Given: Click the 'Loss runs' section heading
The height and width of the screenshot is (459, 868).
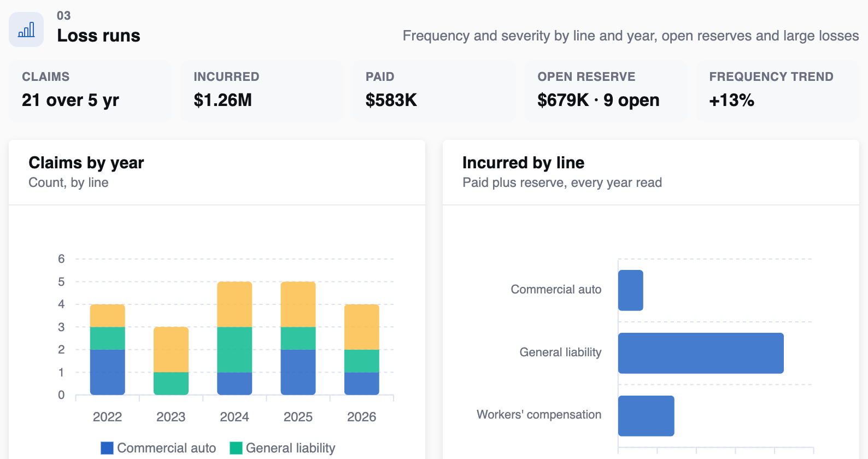Looking at the screenshot, I should (99, 36).
